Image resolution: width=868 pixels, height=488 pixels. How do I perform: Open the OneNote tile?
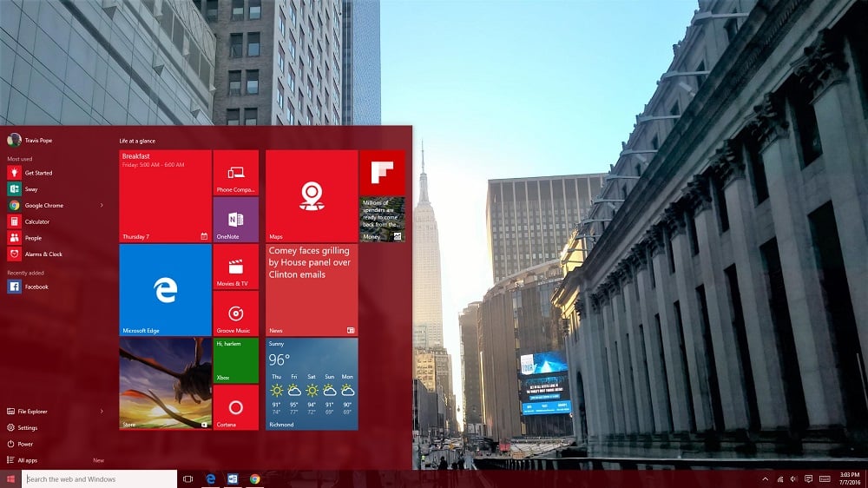(236, 220)
